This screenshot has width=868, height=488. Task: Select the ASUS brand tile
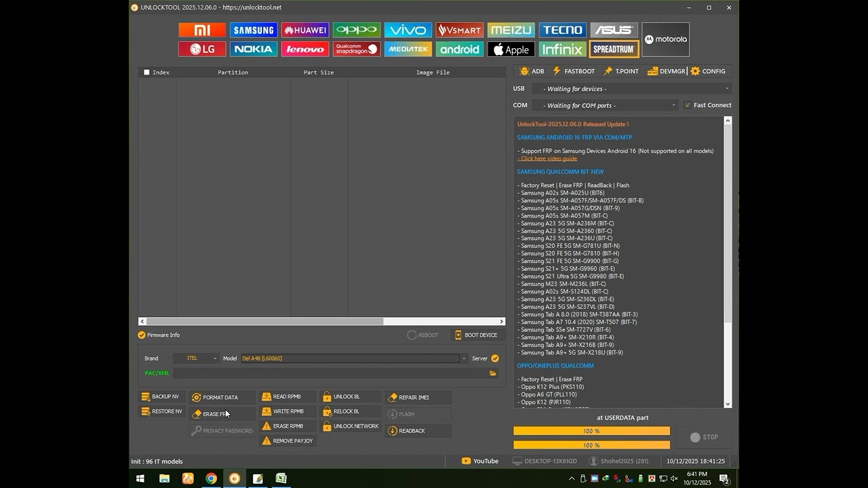coord(614,30)
